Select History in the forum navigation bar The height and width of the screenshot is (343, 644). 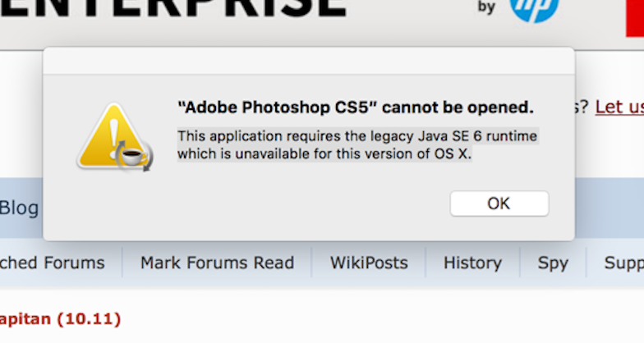tap(472, 263)
